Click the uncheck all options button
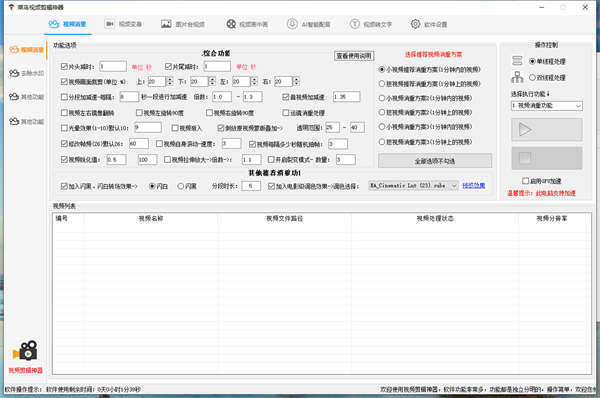Viewport: 600px width, 398px height. (x=435, y=161)
